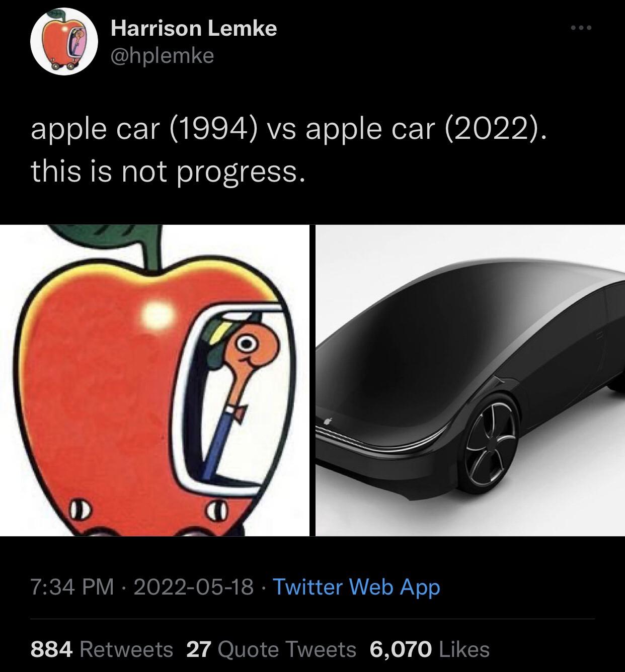Show the 27 Quote Tweets

pyautogui.click(x=271, y=649)
